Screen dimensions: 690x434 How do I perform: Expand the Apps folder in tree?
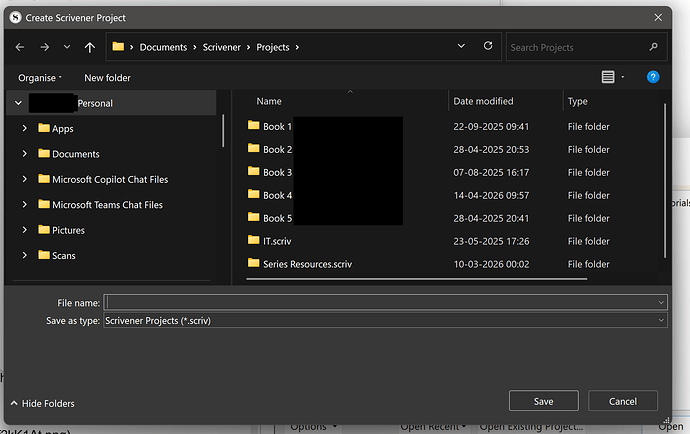coord(25,128)
